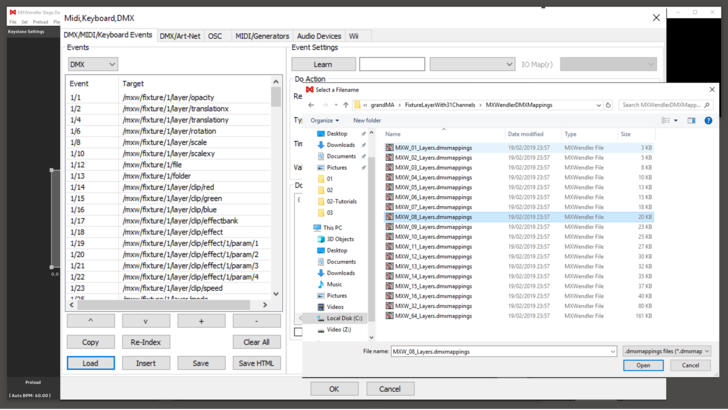Click events list horizontal scrollbar
Screen dimensions: 728x410
(x=168, y=305)
